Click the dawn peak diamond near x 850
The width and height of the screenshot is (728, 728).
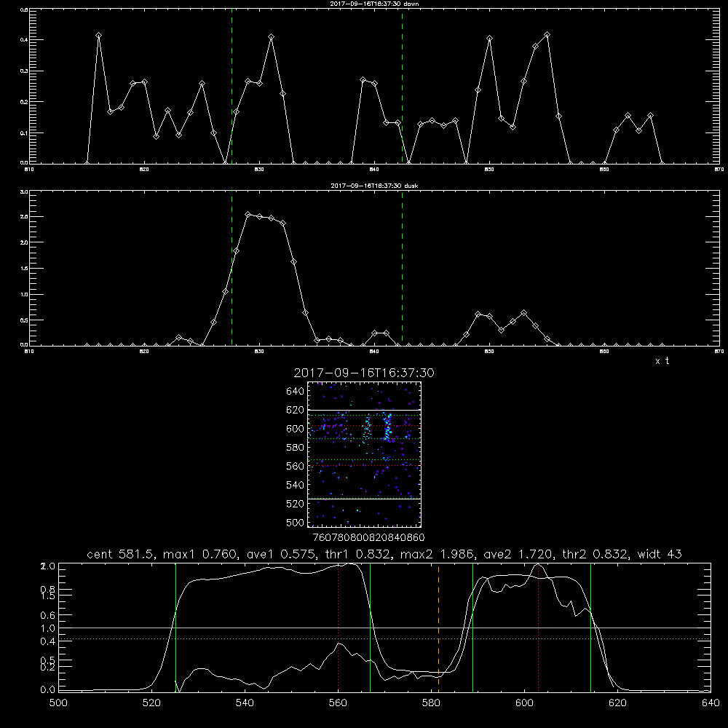point(489,39)
